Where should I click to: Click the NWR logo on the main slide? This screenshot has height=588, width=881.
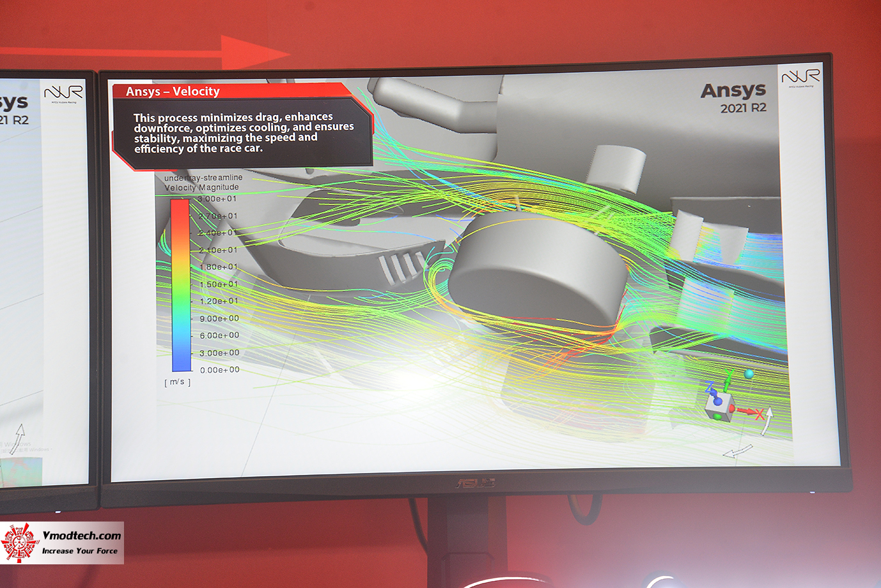[800, 77]
